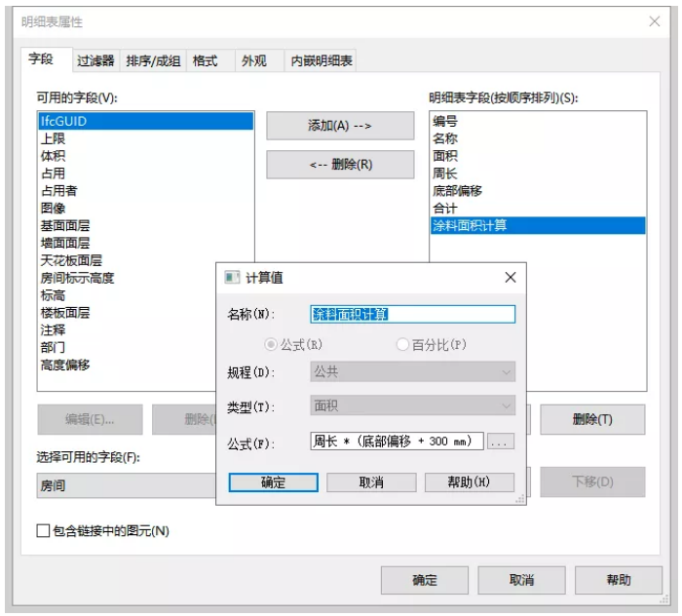Confirm the 计算值 dialog with 确定
682x616 pixels.
pyautogui.click(x=273, y=482)
